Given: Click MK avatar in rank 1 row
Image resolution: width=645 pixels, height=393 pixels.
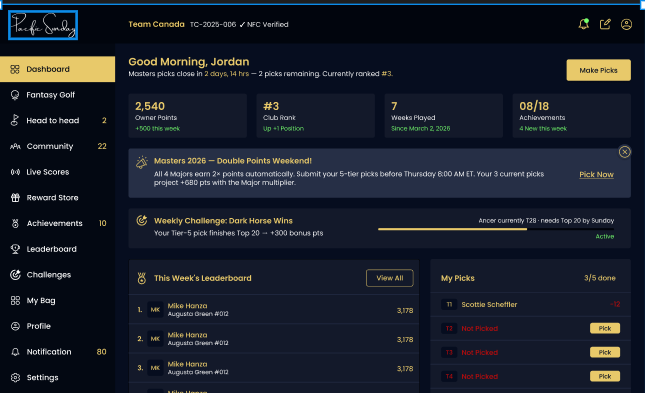Looking at the screenshot, I should (x=155, y=309).
